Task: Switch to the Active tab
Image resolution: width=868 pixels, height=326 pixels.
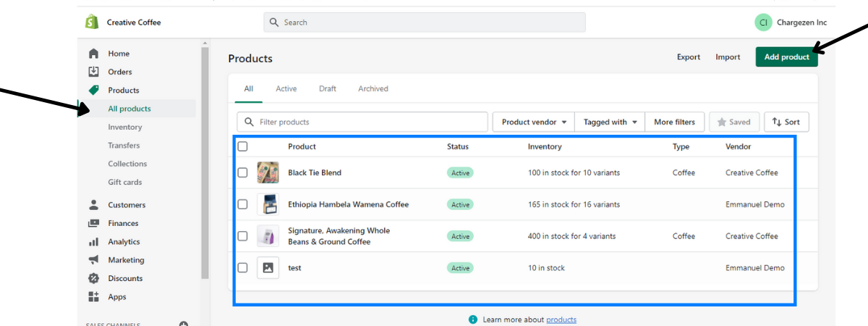Action: coord(286,88)
